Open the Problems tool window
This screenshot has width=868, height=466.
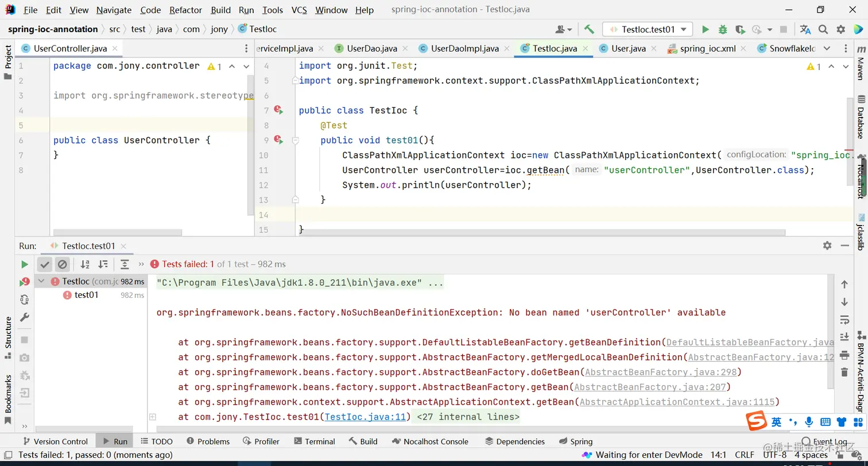[208, 441]
